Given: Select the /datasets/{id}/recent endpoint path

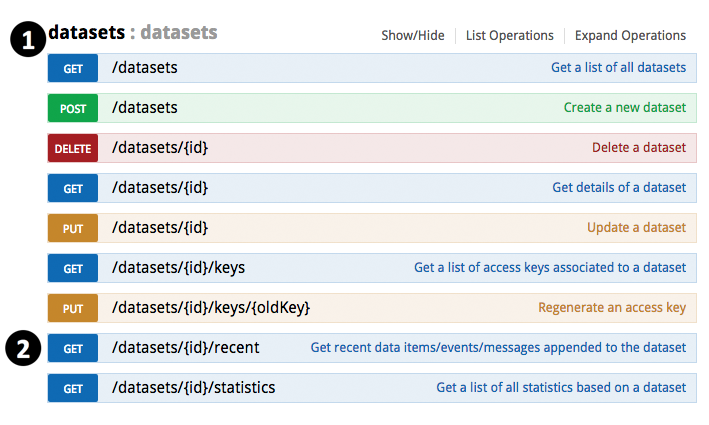Looking at the screenshot, I should click(185, 348).
